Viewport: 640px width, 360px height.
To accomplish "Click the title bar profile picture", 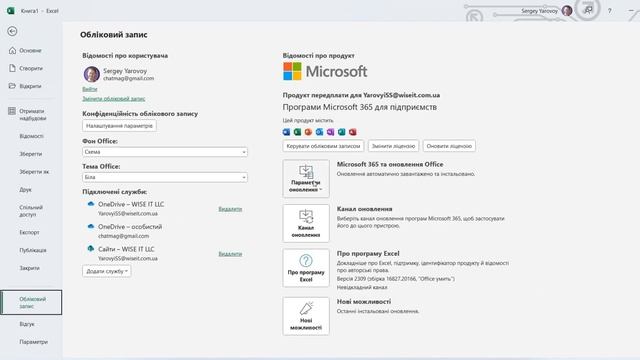I will 567,11.
